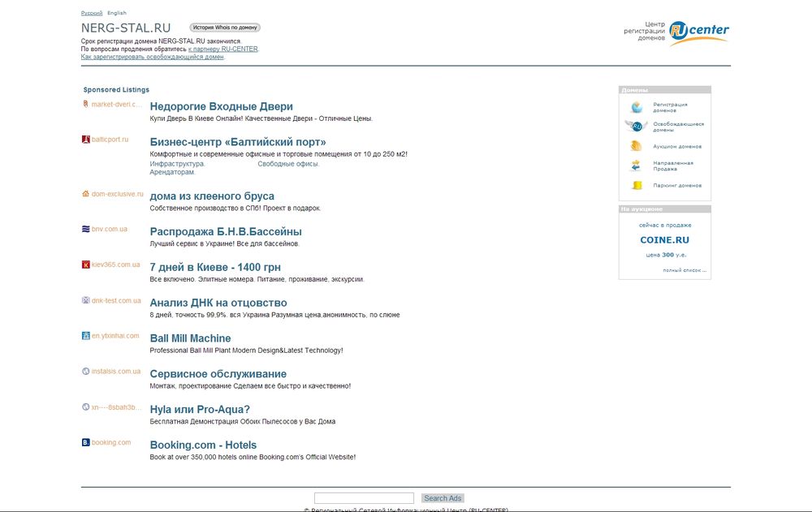Click the dnk-test.com.ua domain link

point(116,300)
